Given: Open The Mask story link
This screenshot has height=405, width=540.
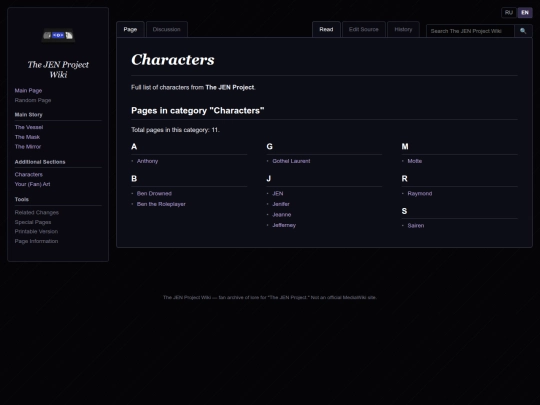Looking at the screenshot, I should pyautogui.click(x=27, y=137).
